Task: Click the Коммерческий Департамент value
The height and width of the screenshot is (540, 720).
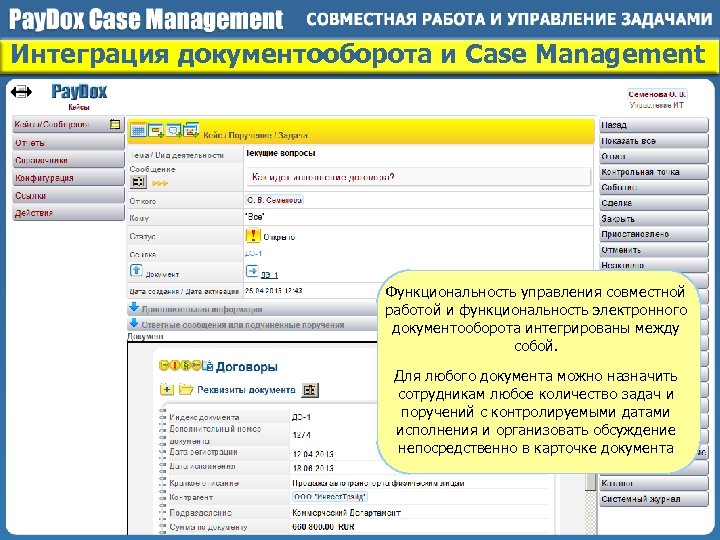Action: pyautogui.click(x=347, y=512)
